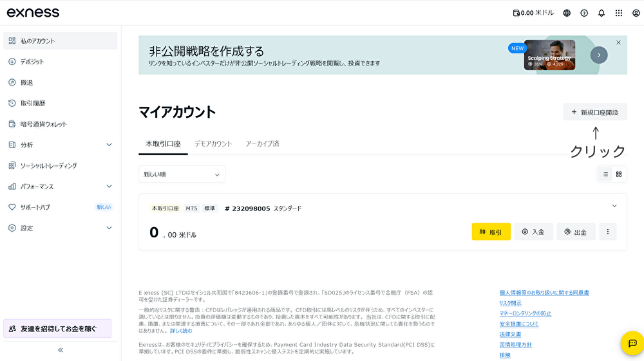644x361 pixels.
Task: Click the 暗号通貨ウォレット wallet icon
Action: tap(12, 124)
